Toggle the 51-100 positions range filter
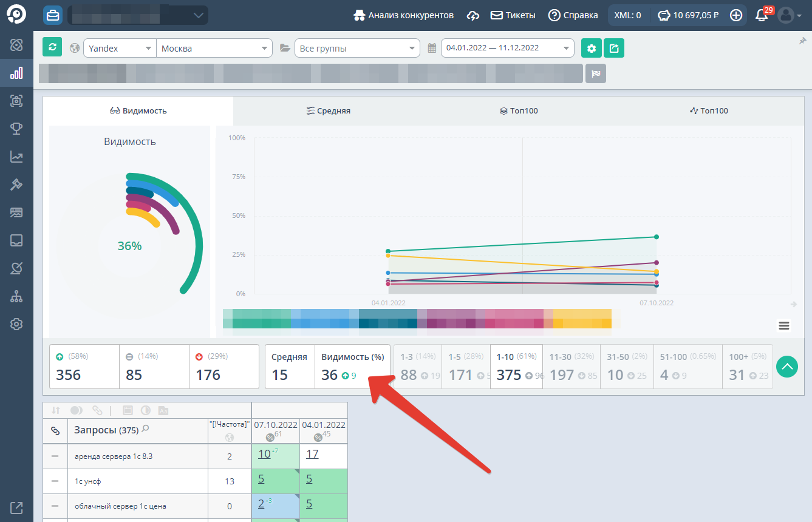The height and width of the screenshot is (522, 812). [x=688, y=367]
